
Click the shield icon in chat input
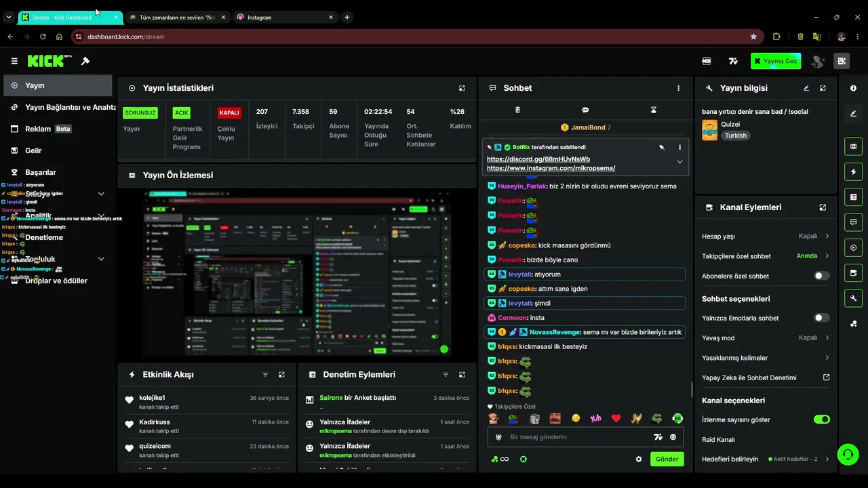(x=498, y=437)
